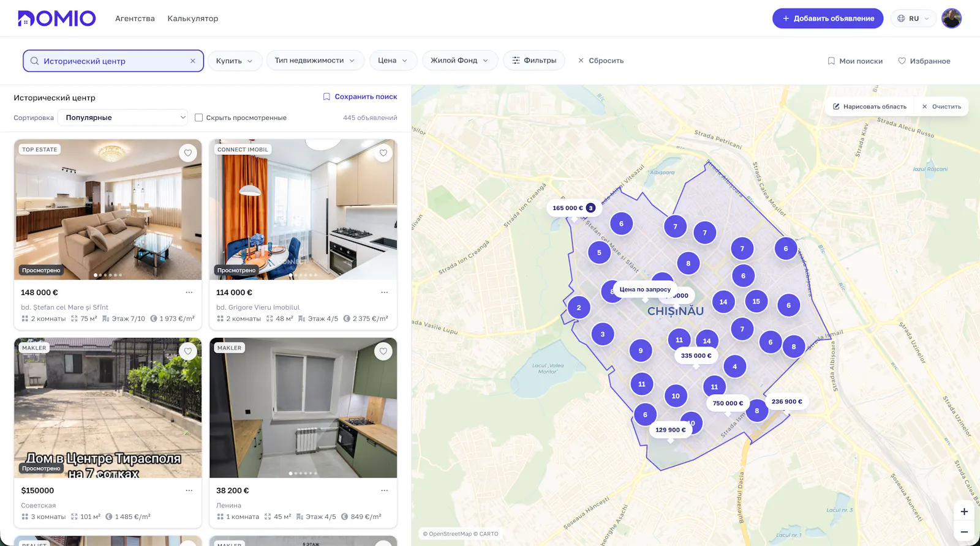
Task: Click Нарисовать область map button
Action: pos(869,107)
